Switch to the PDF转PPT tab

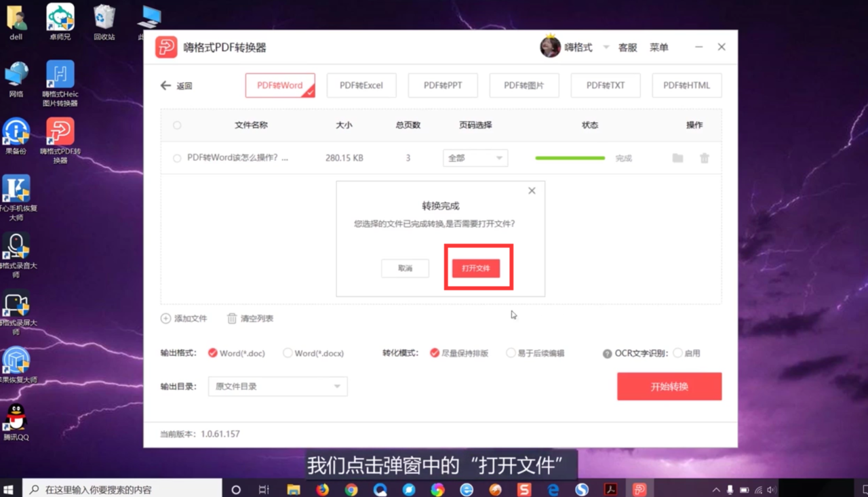tap(443, 85)
